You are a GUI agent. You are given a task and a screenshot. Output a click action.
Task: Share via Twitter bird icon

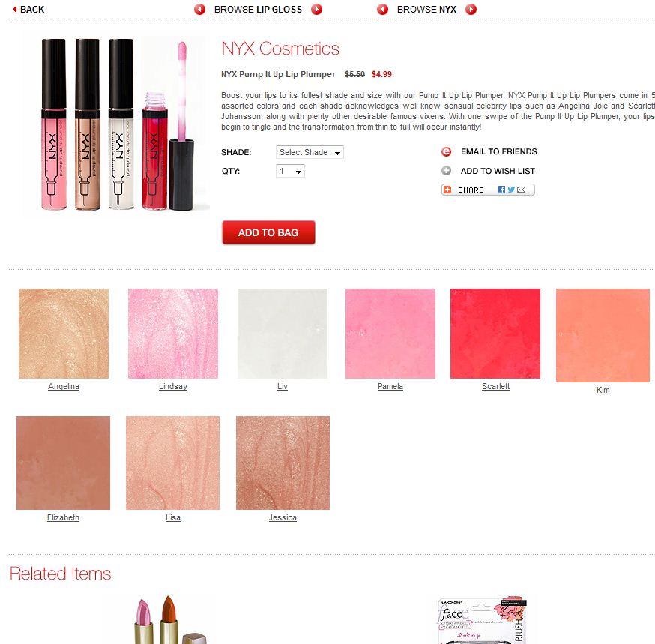(x=511, y=190)
